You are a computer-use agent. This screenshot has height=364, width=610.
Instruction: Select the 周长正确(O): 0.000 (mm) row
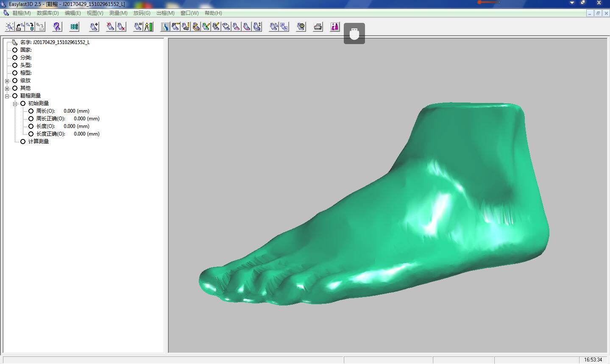pyautogui.click(x=68, y=119)
